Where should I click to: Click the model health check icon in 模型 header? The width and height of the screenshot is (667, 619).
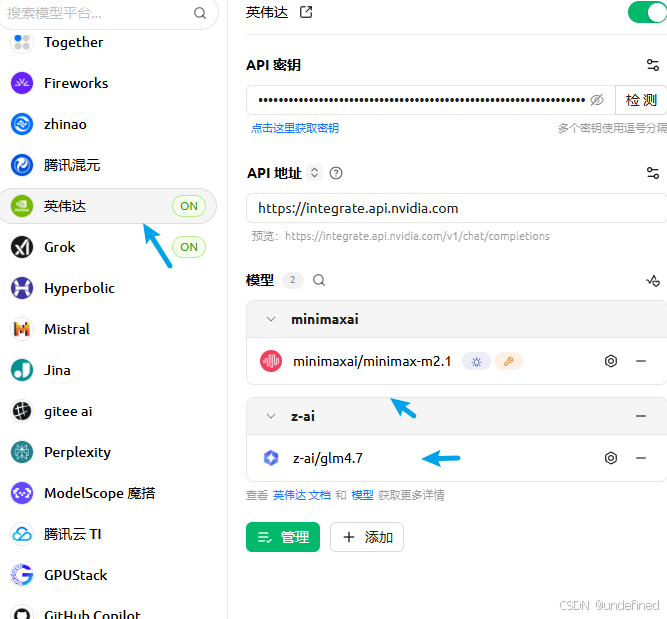(653, 281)
